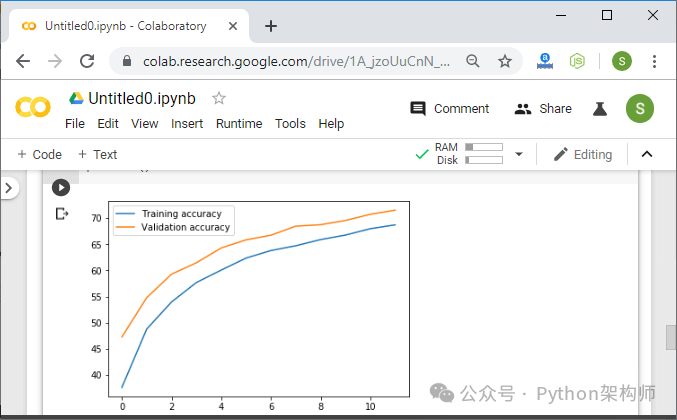Screen dimensions: 677x420
Task: Add a new Text cell
Action: click(x=98, y=154)
